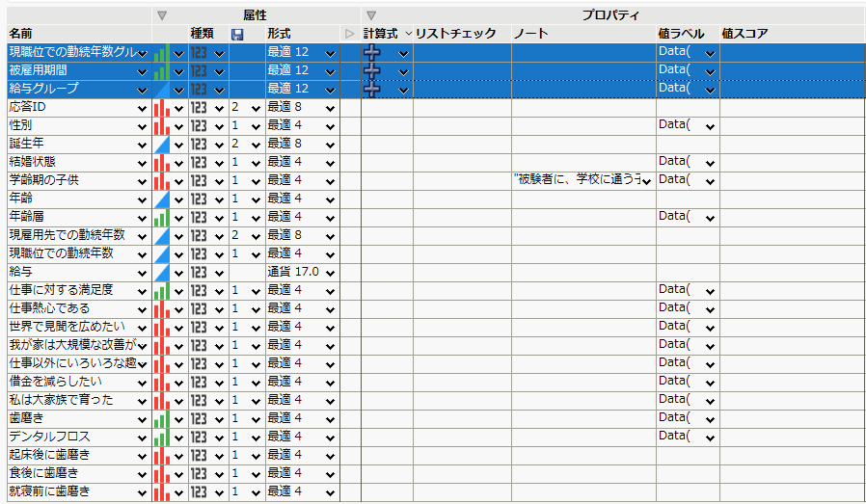This screenshot has height=504, width=866.
Task: Open the modeling type dropdown for 年齢
Action: [178, 199]
